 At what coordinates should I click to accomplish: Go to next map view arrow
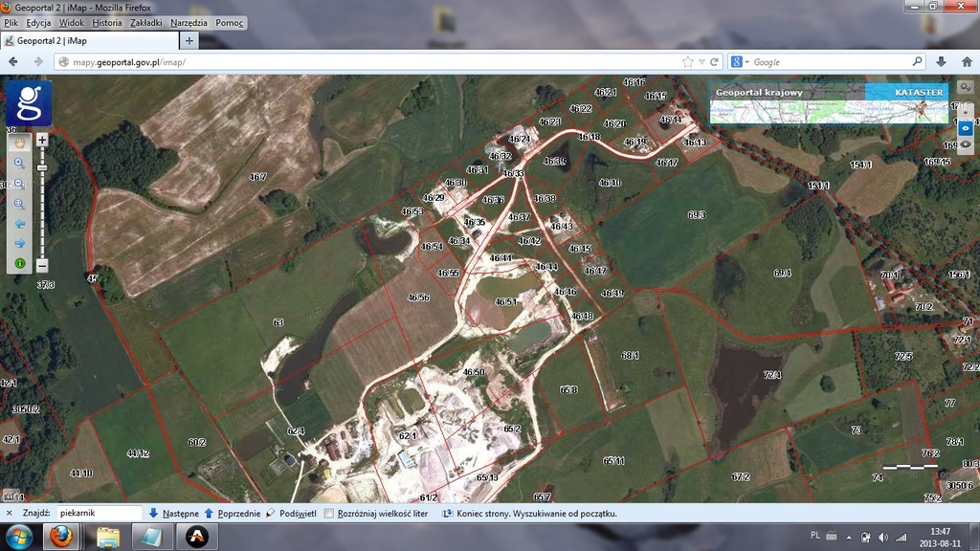point(19,243)
